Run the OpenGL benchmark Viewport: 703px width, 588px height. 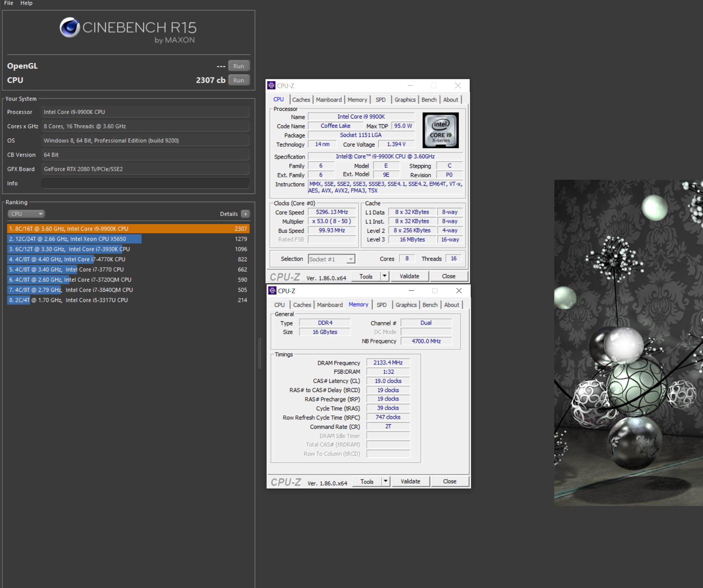click(x=239, y=66)
